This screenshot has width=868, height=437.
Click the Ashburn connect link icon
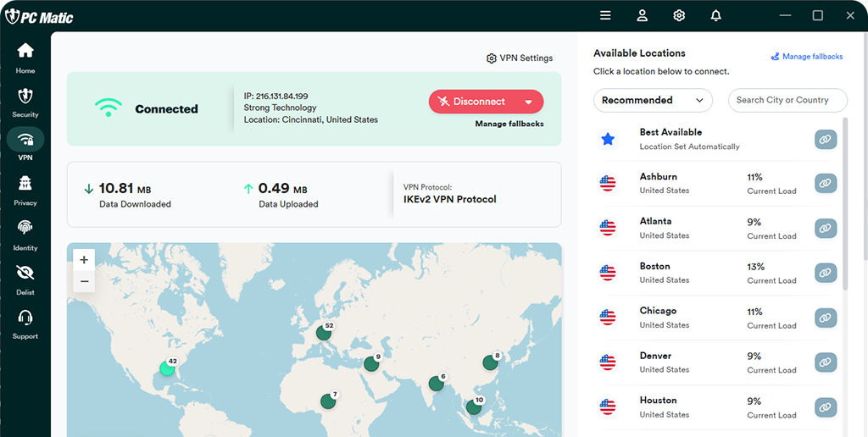tap(826, 183)
